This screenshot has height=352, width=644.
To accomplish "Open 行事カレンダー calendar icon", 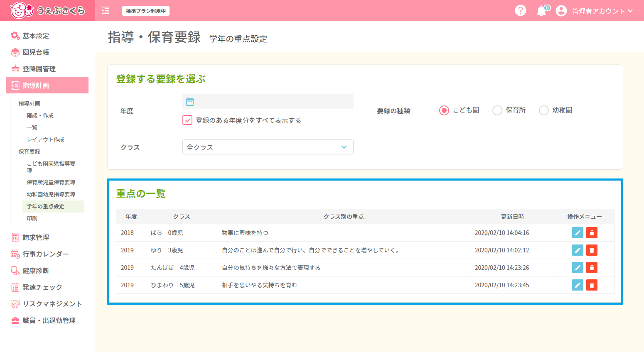I will (x=15, y=254).
